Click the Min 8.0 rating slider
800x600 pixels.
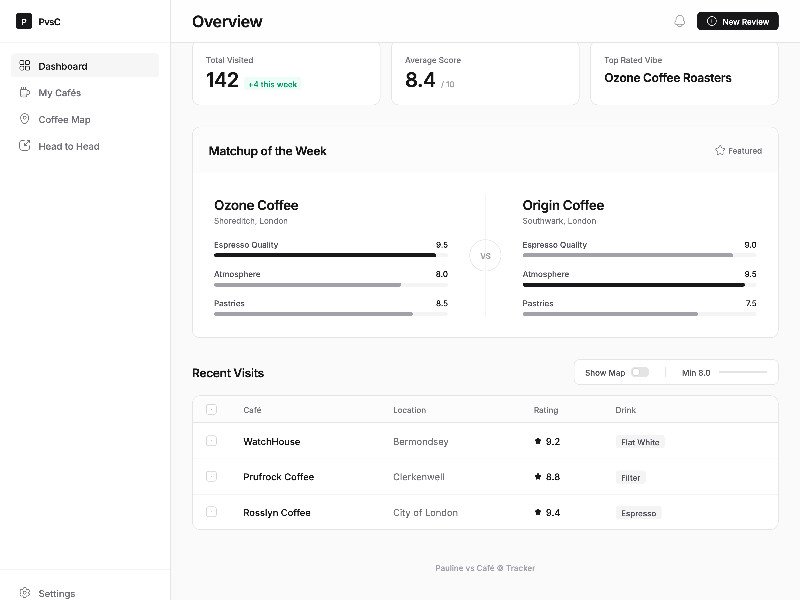point(742,372)
